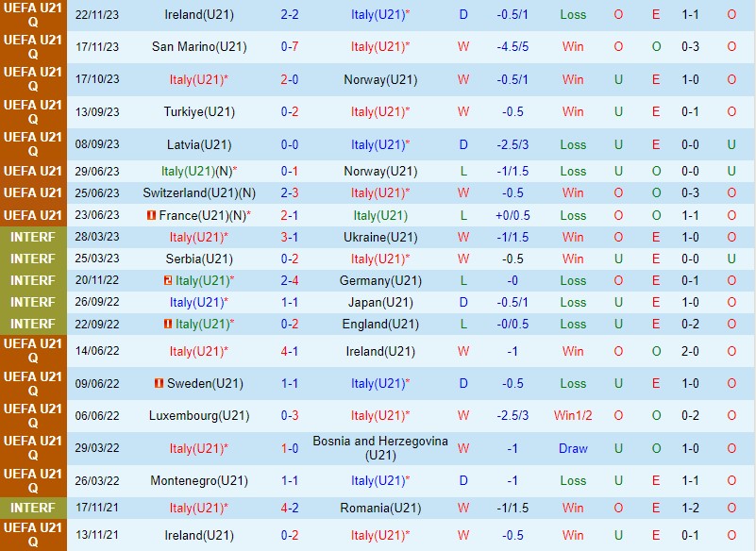The image size is (756, 551).
Task: Open Luxembourg(U21) team page
Action: point(193,415)
